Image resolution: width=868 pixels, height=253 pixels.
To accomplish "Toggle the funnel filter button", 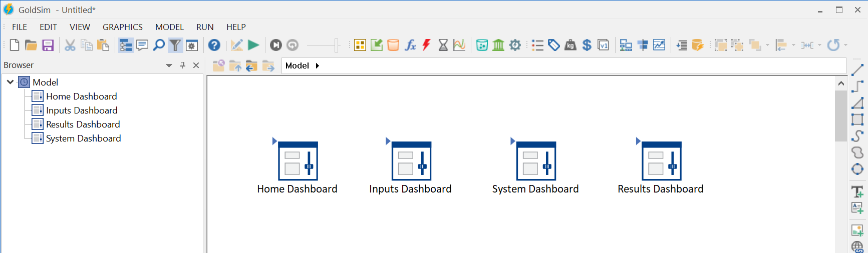I will pyautogui.click(x=175, y=45).
